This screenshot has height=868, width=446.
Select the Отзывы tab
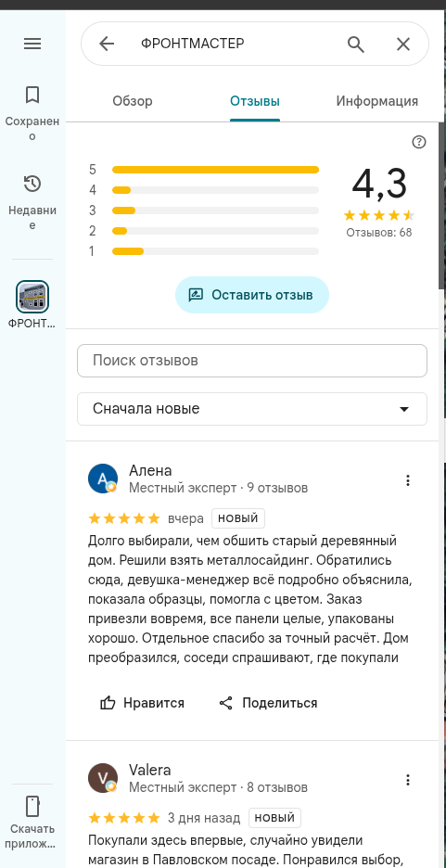tap(255, 101)
